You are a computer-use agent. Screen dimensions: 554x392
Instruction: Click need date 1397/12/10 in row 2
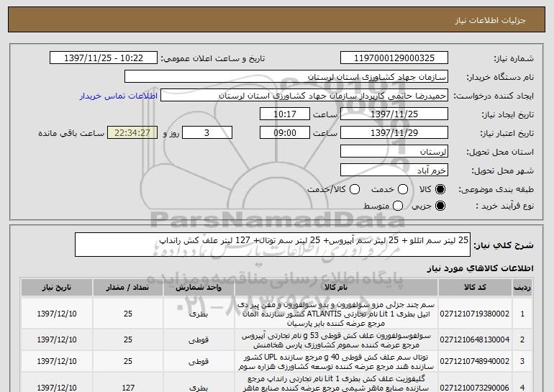57,339
